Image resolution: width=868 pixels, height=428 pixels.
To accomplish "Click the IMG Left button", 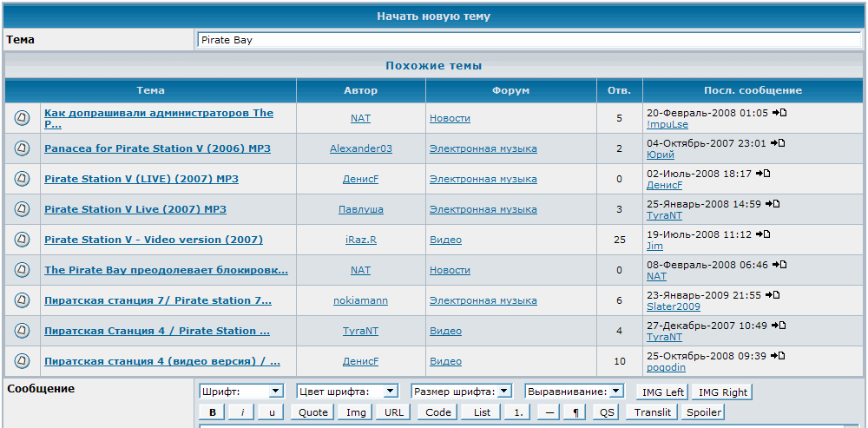I will (x=662, y=392).
